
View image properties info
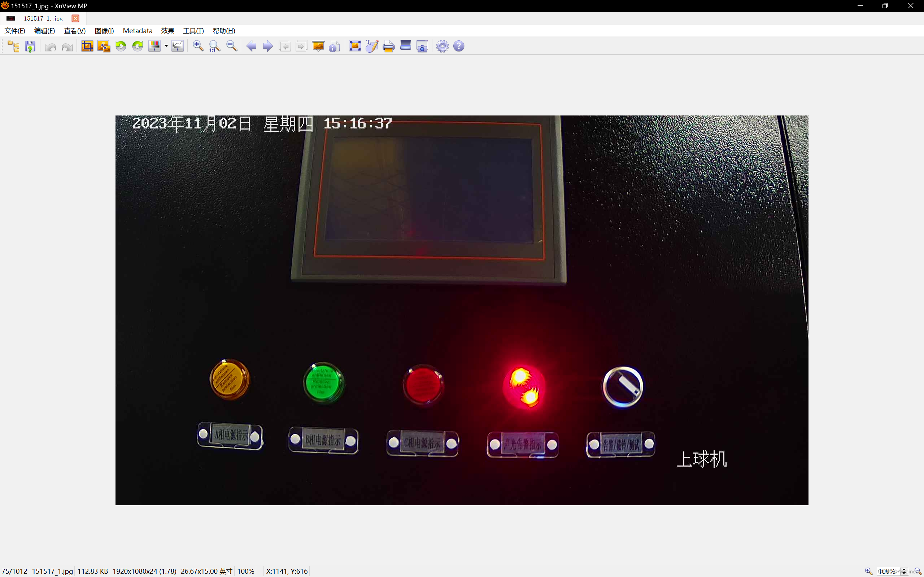[335, 46]
